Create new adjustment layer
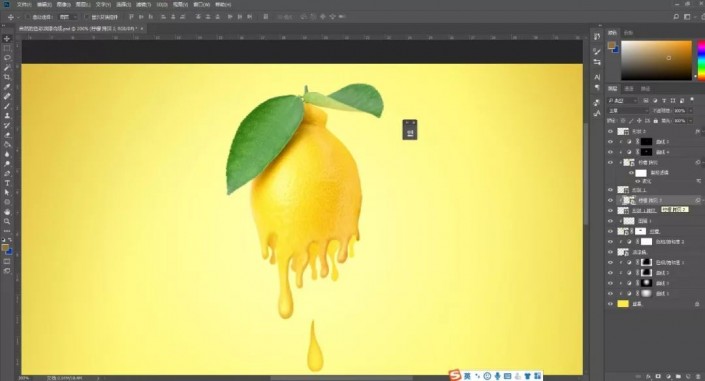This screenshot has height=381, width=705. point(668,376)
